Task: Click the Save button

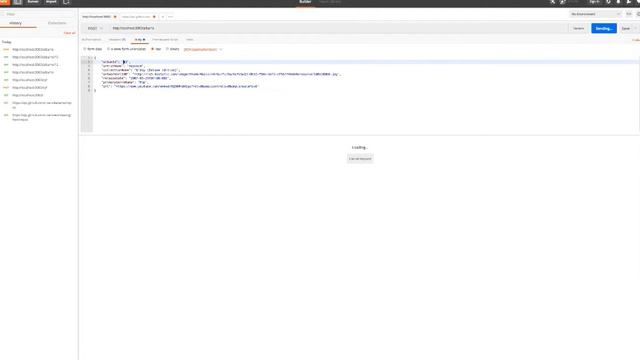Action: tap(625, 29)
